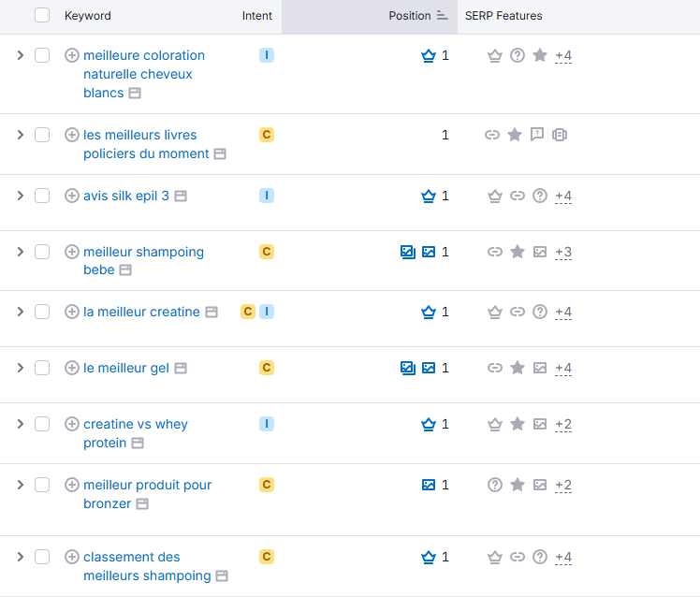Open the SERP snapshot icon for 'policiers du moment'
The height and width of the screenshot is (597, 700).
point(220,154)
